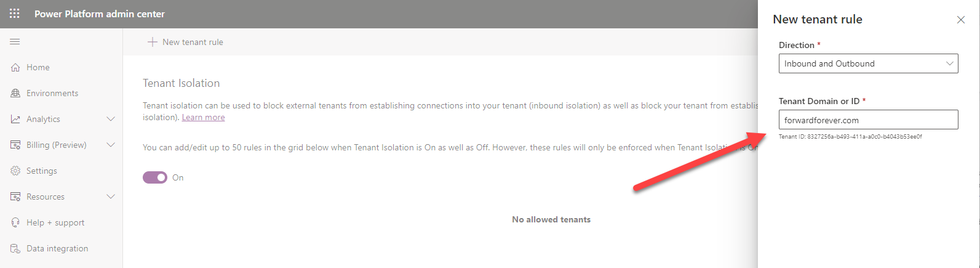The image size is (980, 268).
Task: Close the New tenant rule panel
Action: [x=960, y=20]
